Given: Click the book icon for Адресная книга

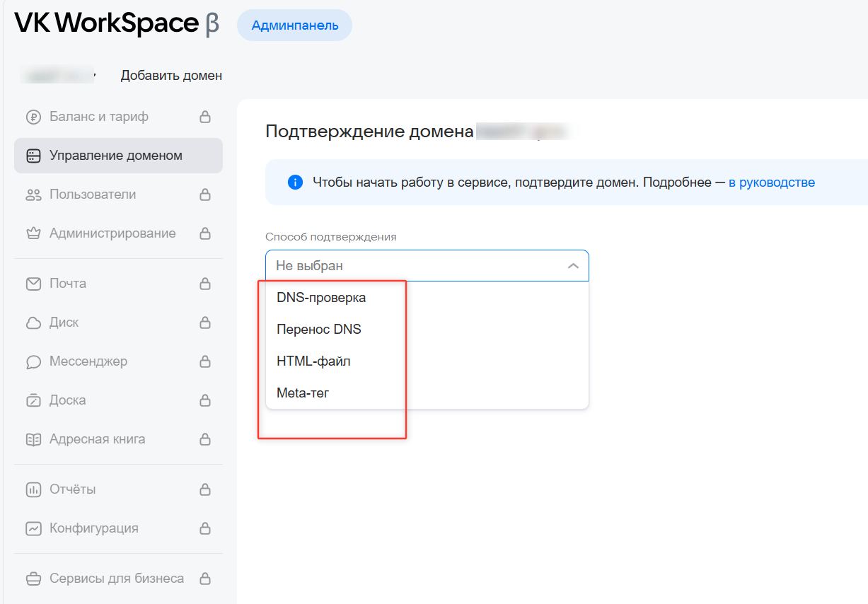Looking at the screenshot, I should click(33, 439).
